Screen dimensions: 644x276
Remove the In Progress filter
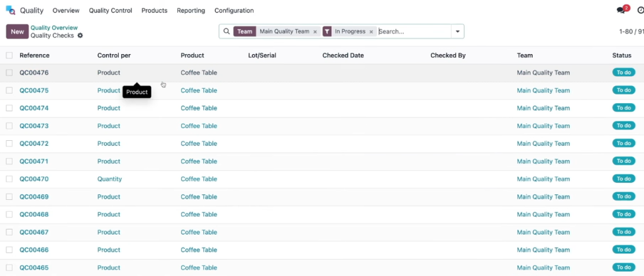(371, 31)
